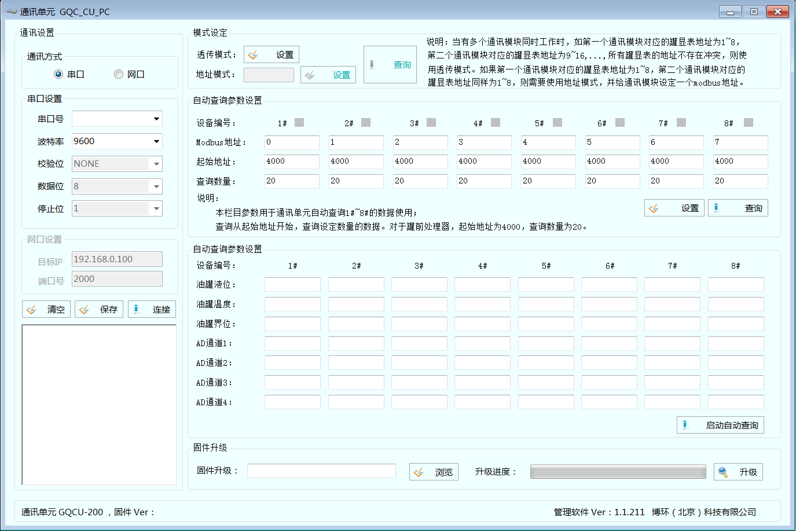Toggle device 8# checkbox
This screenshot has height=532, width=796.
pos(749,122)
